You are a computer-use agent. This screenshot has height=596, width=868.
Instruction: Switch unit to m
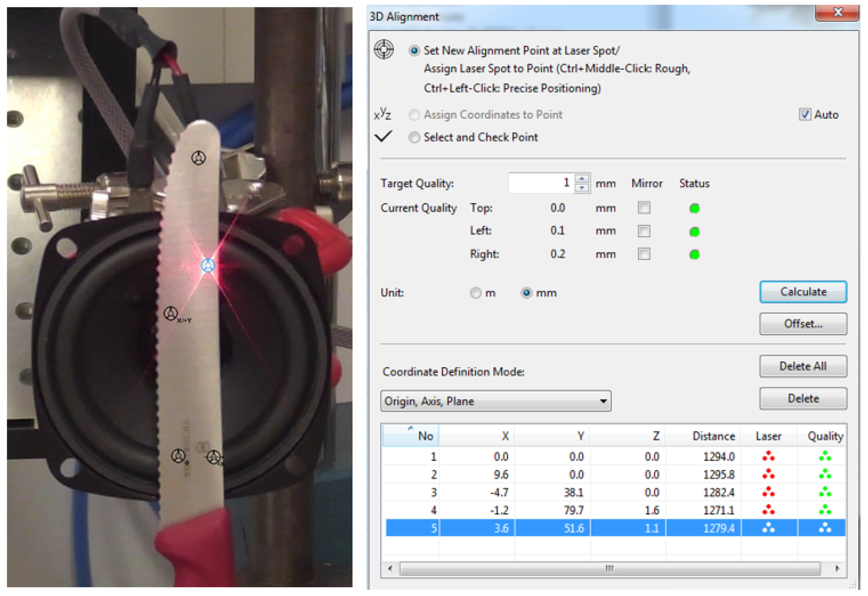click(475, 293)
